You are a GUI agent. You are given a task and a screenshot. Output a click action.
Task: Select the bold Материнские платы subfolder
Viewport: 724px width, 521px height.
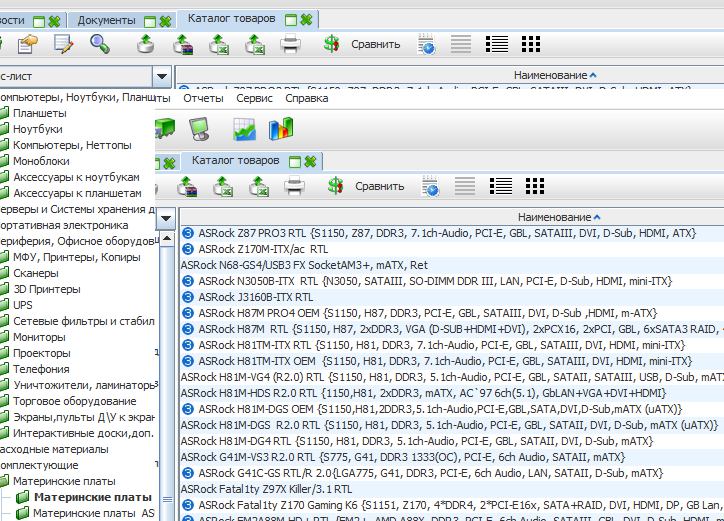click(93, 497)
